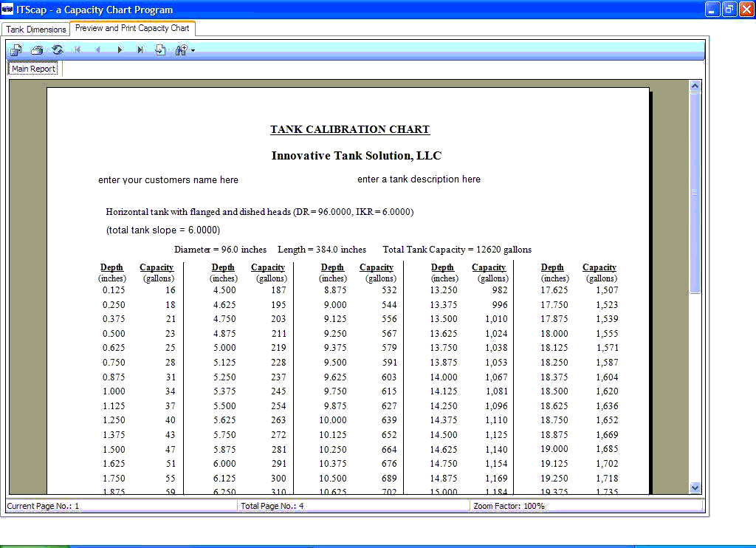
Task: Click 'Diameter = 96.0 inches' text
Action: (x=220, y=250)
